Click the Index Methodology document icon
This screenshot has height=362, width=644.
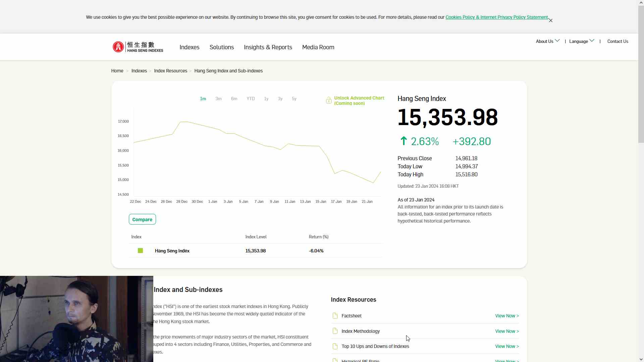pos(335,331)
